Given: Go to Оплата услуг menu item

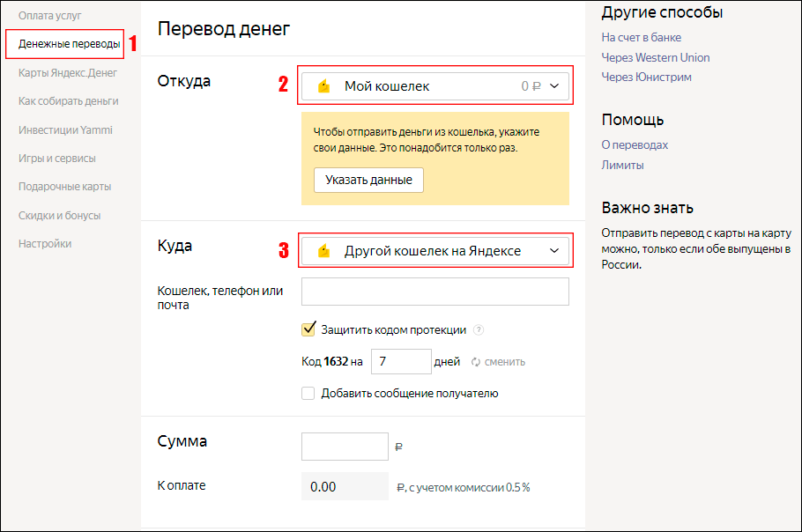Looking at the screenshot, I should pyautogui.click(x=49, y=16).
